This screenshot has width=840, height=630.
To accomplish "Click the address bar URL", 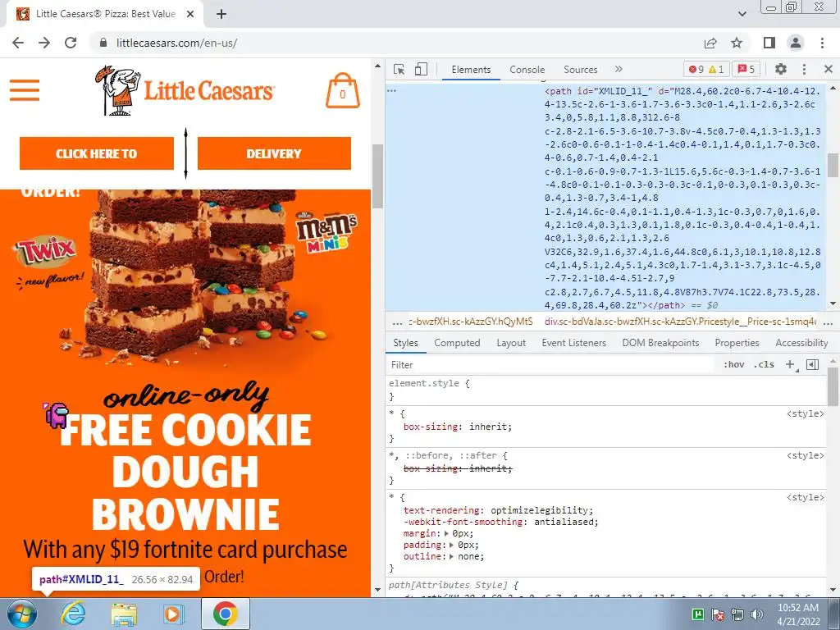I will click(177, 43).
